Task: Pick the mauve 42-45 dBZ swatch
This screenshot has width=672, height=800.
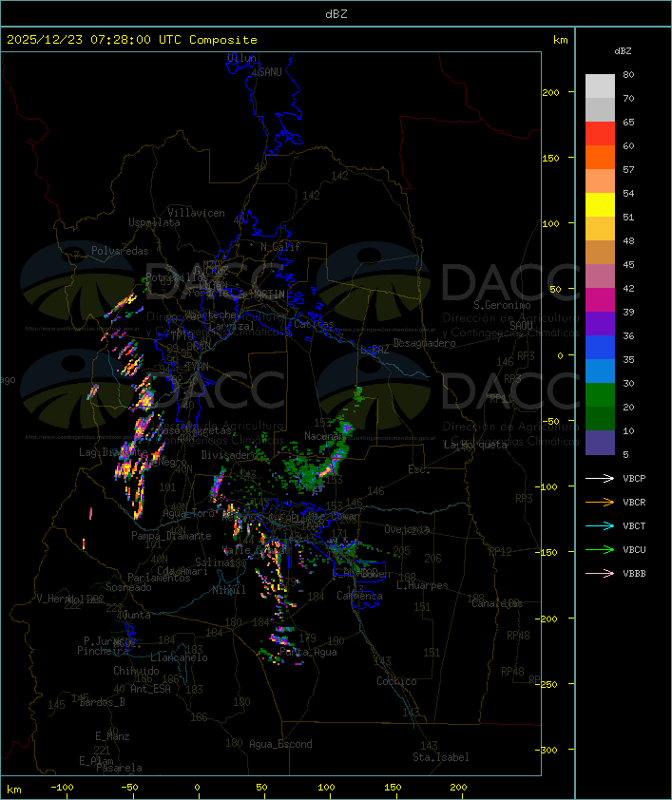Action: [600, 276]
